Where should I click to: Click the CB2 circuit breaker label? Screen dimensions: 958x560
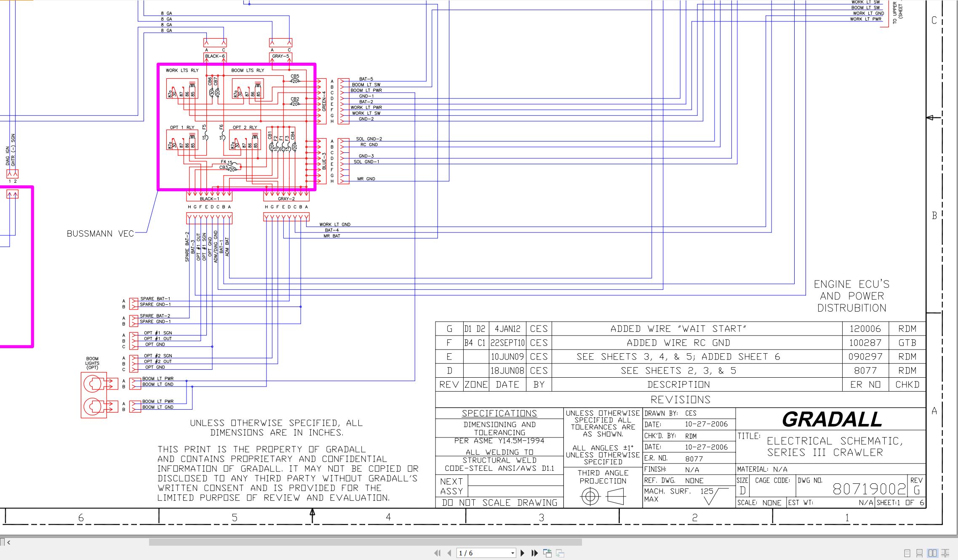coord(295,99)
